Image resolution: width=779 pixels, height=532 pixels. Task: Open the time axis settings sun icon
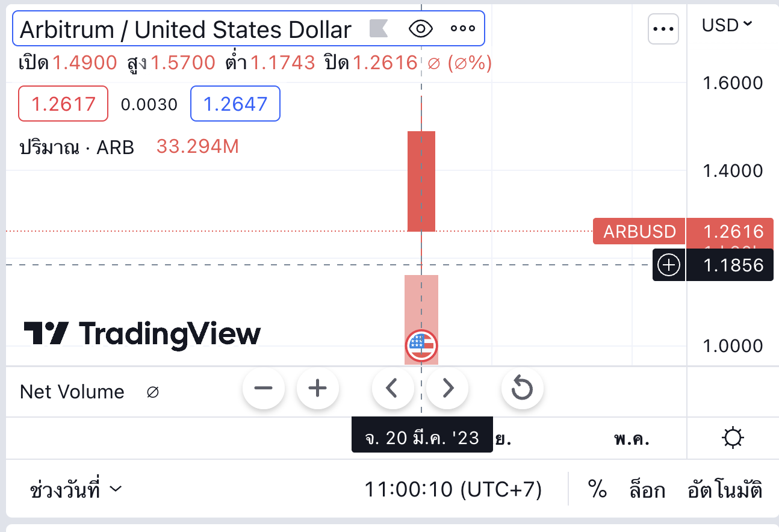click(733, 438)
